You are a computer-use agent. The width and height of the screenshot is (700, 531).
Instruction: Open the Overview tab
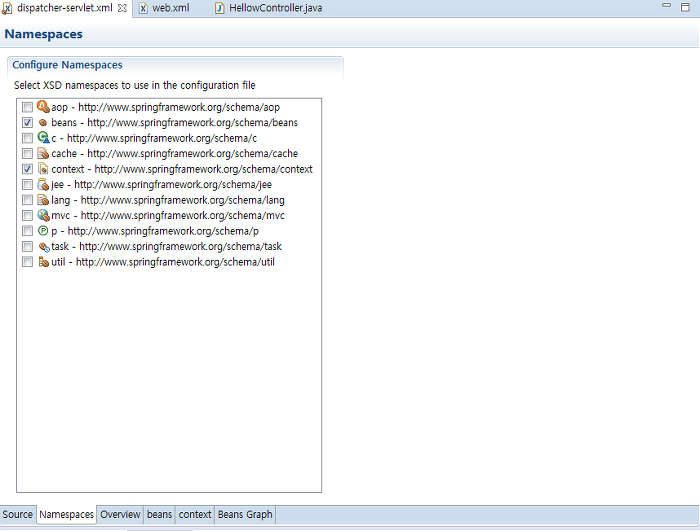pos(120,514)
